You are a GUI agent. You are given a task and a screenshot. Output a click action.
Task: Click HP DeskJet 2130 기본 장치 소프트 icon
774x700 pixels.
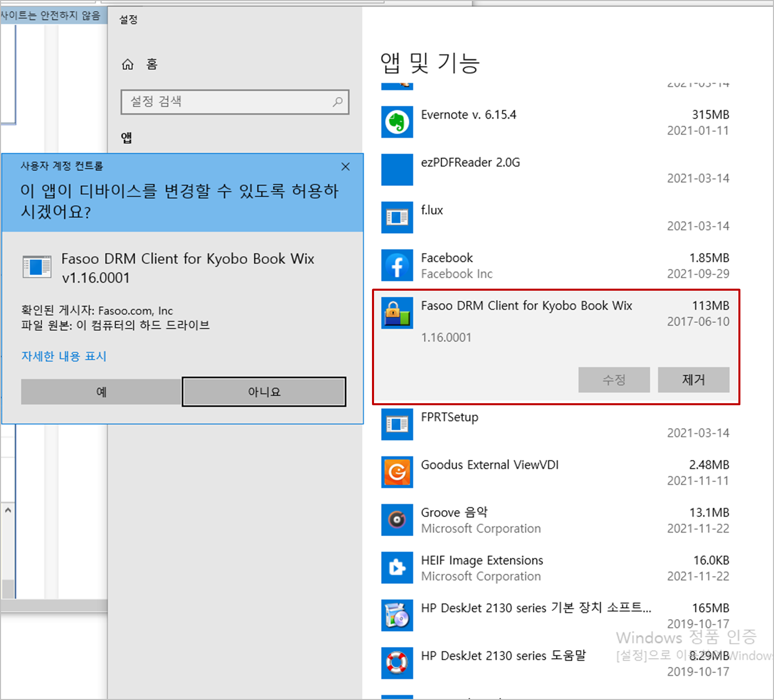click(x=397, y=615)
